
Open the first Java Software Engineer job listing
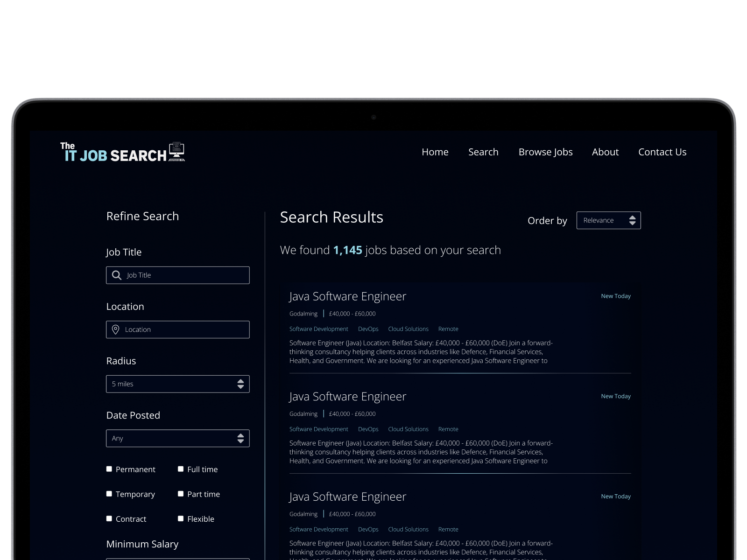[347, 296]
